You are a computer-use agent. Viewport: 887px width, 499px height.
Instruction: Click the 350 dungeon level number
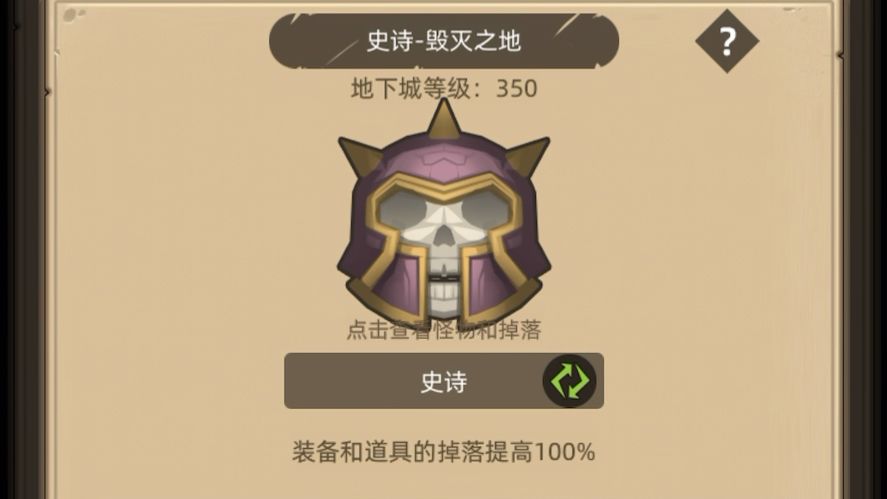click(516, 88)
